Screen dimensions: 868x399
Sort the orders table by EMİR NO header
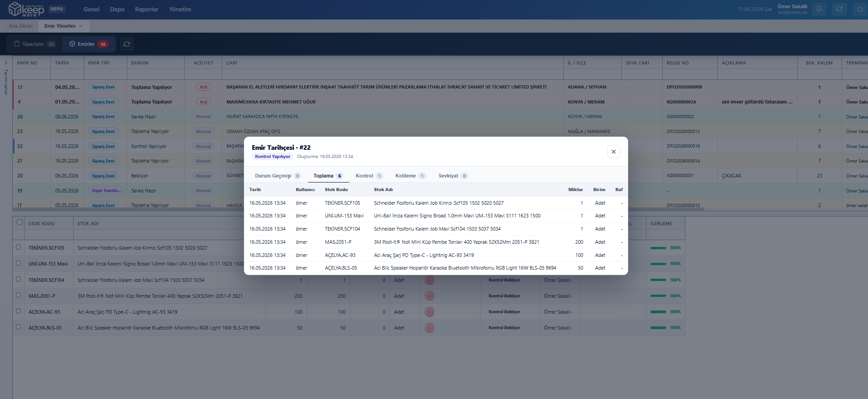tap(27, 63)
